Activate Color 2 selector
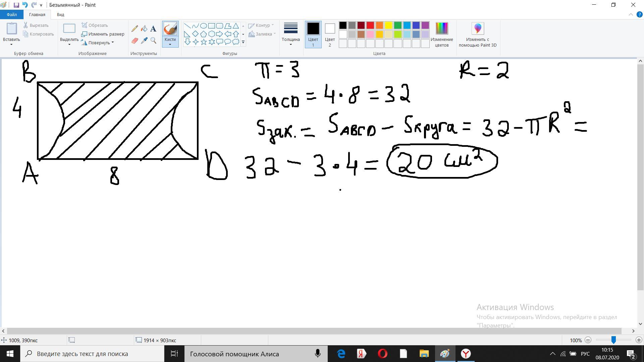The image size is (644, 362). (x=330, y=34)
